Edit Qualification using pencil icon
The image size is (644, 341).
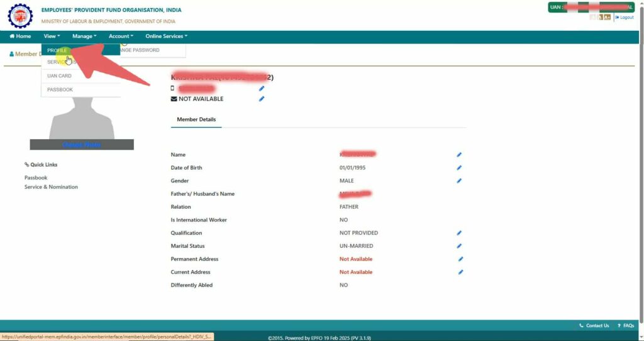pyautogui.click(x=459, y=233)
